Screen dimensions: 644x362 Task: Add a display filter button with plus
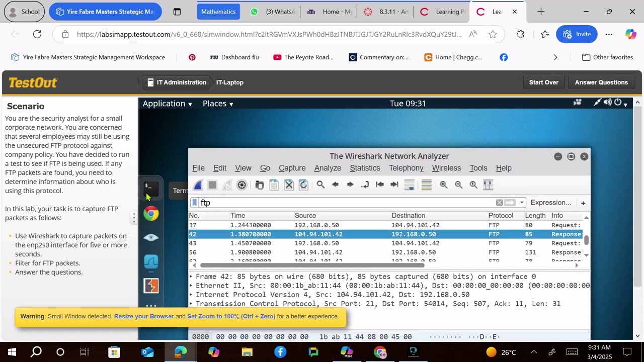tap(583, 203)
